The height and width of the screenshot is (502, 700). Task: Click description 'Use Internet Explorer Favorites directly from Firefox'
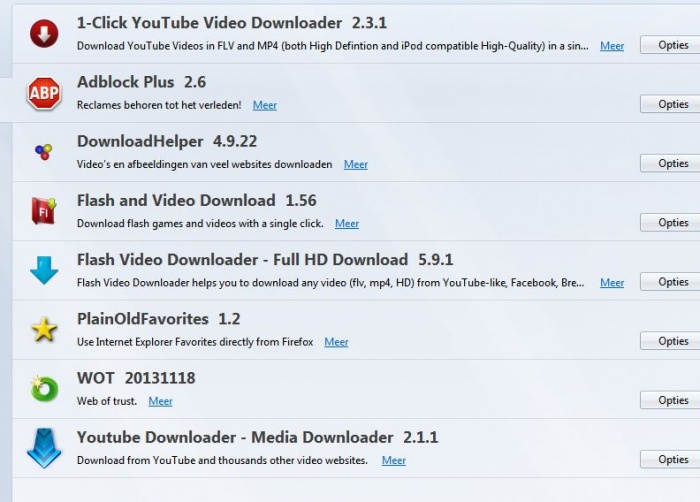point(195,342)
